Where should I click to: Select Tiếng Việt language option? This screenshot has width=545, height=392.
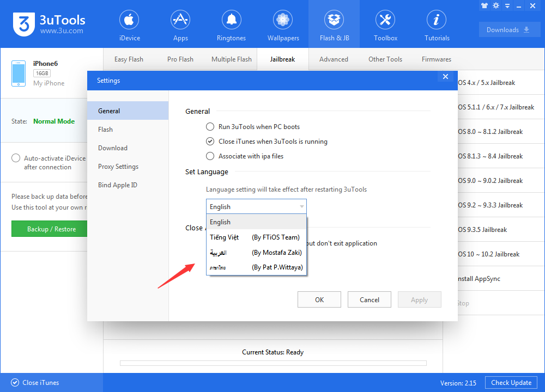click(x=256, y=237)
